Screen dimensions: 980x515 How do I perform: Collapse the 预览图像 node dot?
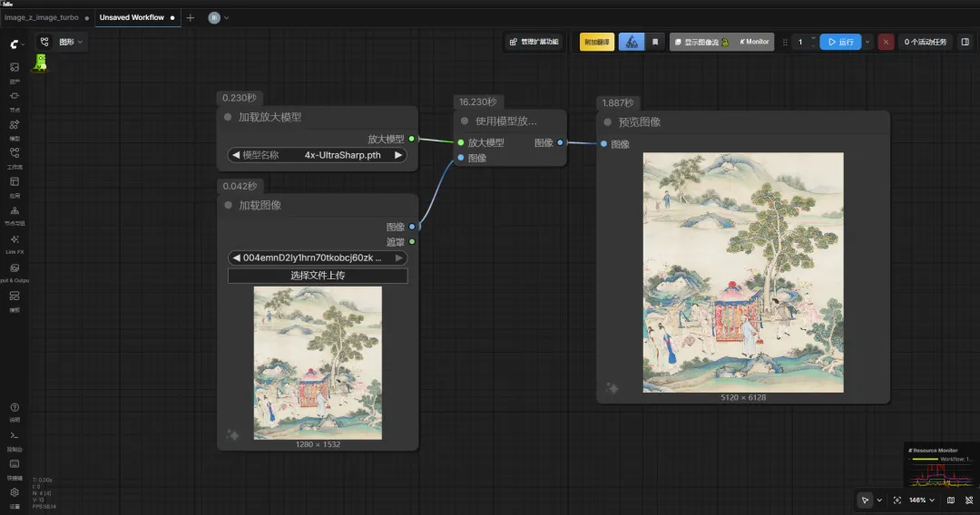point(607,121)
